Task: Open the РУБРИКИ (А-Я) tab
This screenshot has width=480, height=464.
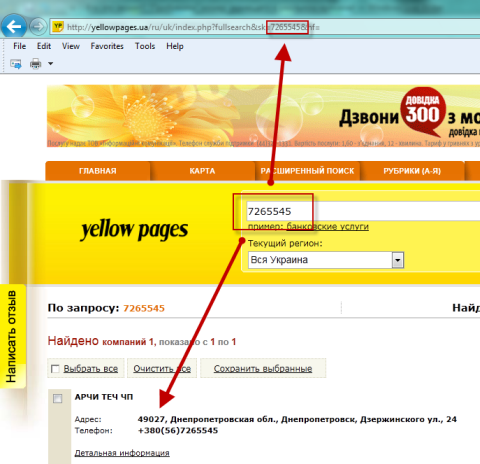Action: coord(412,171)
